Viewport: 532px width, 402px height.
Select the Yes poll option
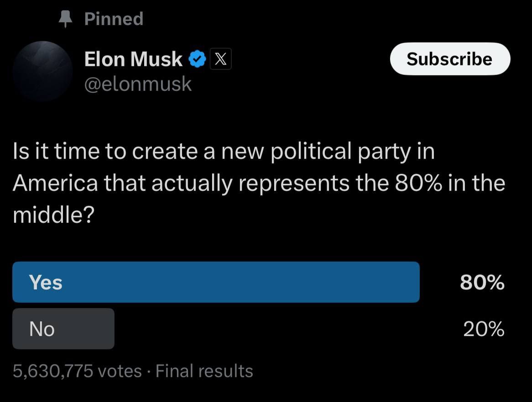click(215, 282)
